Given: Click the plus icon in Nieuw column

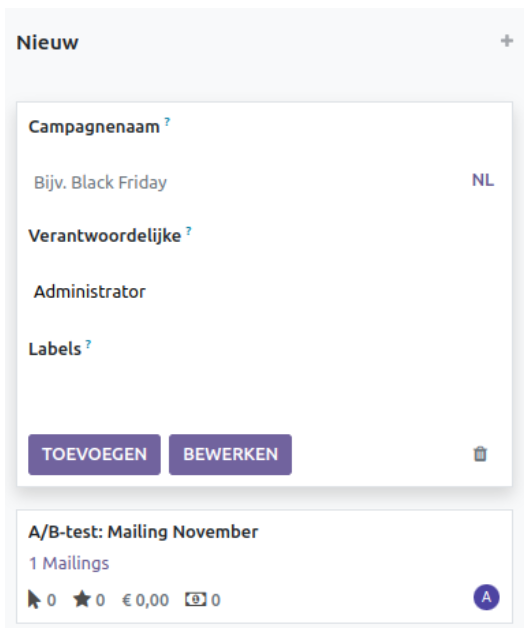Looking at the screenshot, I should click(x=507, y=41).
